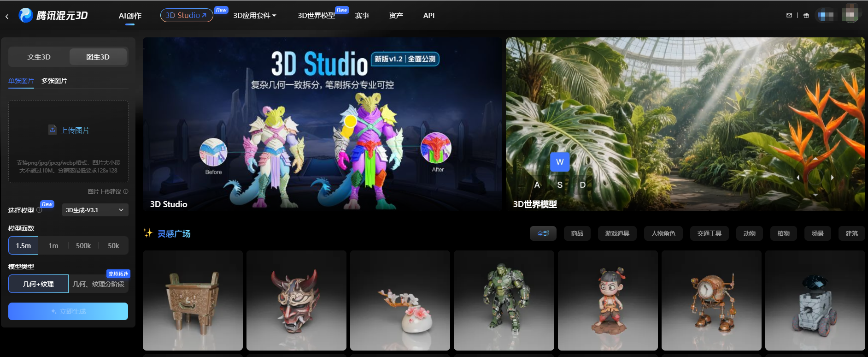
Task: Click the 上传图片 upload area
Action: (68, 142)
